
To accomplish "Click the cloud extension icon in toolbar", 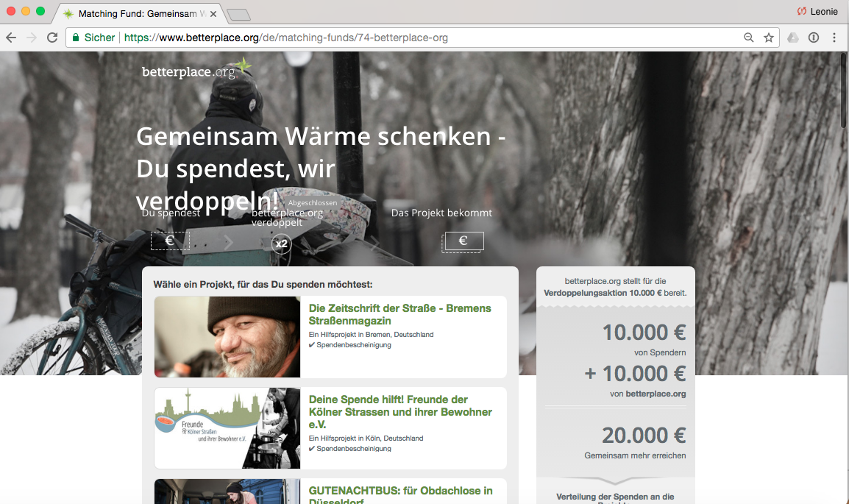I will 793,38.
